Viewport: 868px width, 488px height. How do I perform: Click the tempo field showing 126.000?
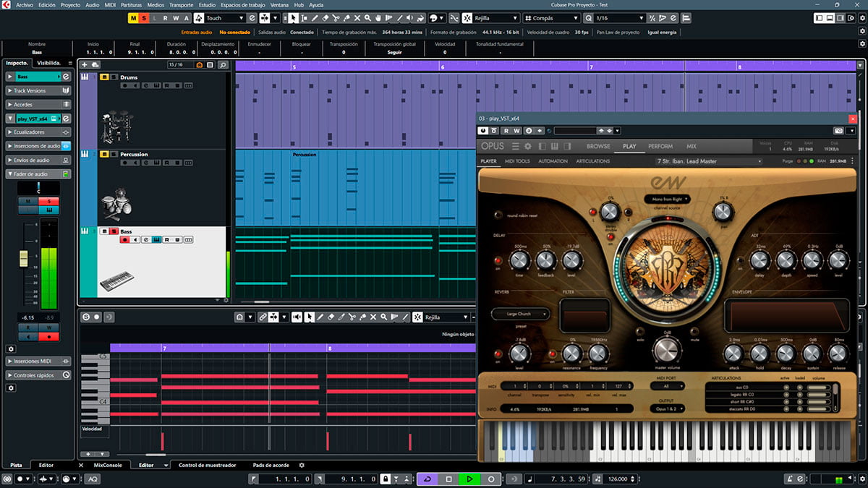click(x=617, y=479)
